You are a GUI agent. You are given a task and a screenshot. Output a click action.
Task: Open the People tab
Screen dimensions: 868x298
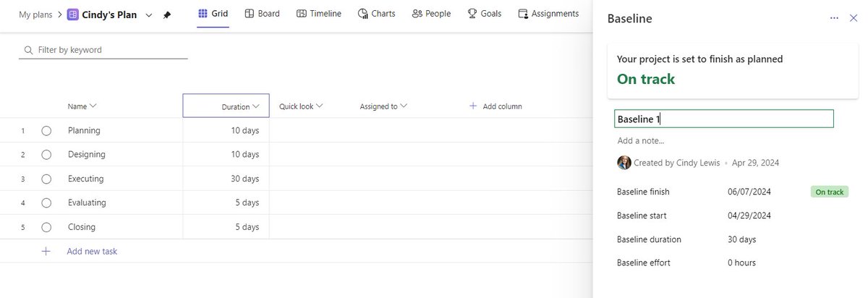point(431,14)
